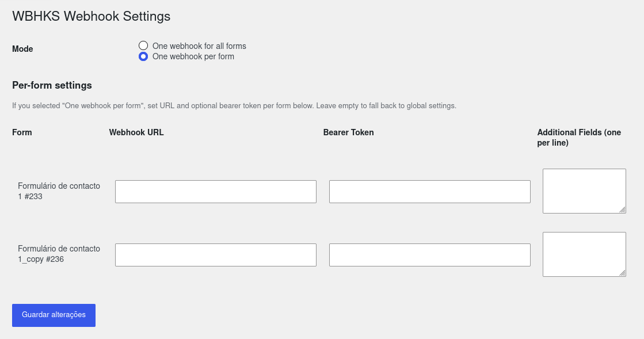Viewport: 644px width, 339px height.
Task: Click 'Formulário de contacto 1_copy #236' label
Action: coord(59,254)
